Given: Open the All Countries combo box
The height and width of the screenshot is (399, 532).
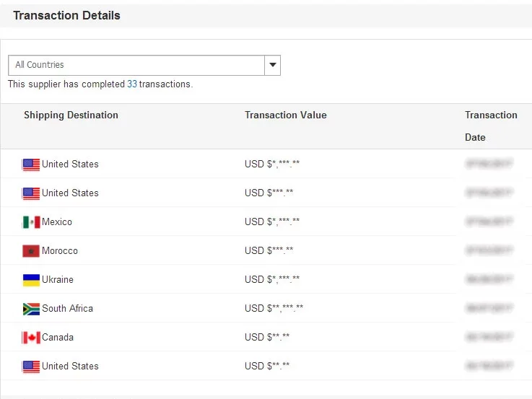Looking at the screenshot, I should (x=137, y=65).
